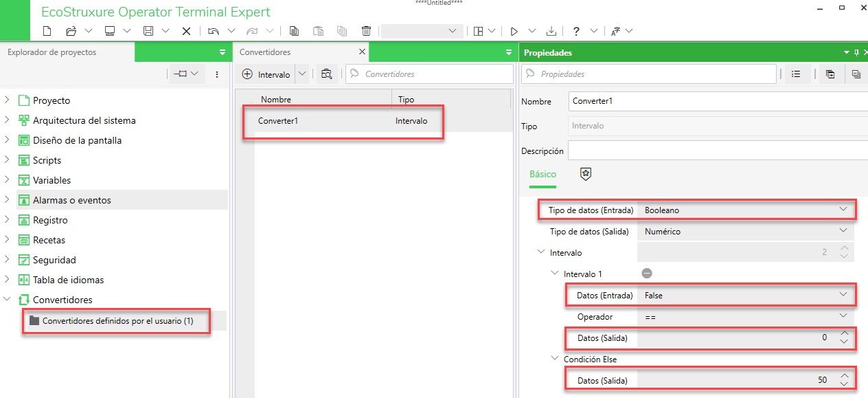Viewport: 868px width, 398px height.
Task: Click the X close project icon in toolbar
Action: point(186,31)
